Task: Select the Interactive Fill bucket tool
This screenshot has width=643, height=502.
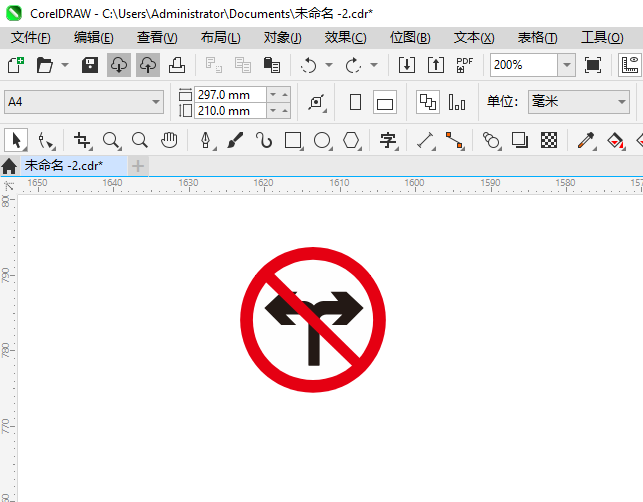Action: point(615,140)
